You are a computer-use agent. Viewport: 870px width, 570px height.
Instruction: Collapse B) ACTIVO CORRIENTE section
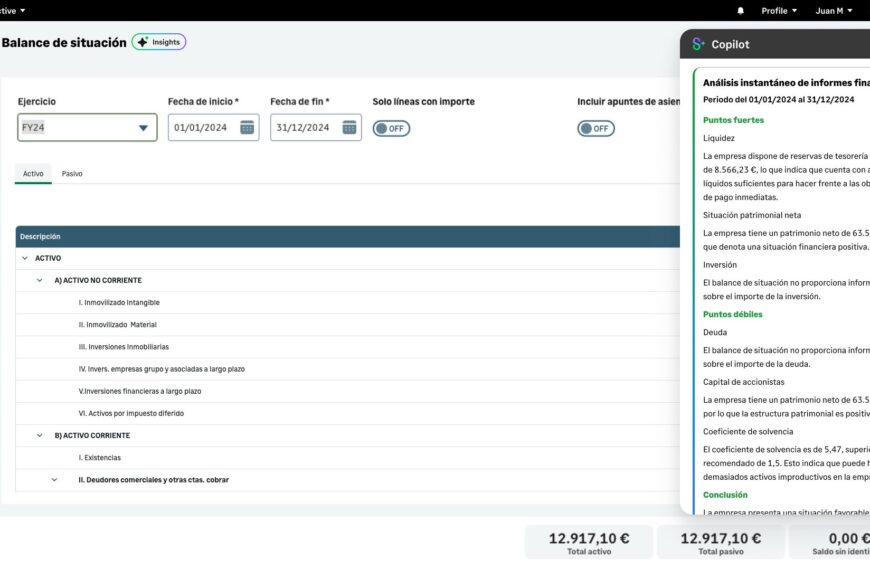(x=40, y=435)
